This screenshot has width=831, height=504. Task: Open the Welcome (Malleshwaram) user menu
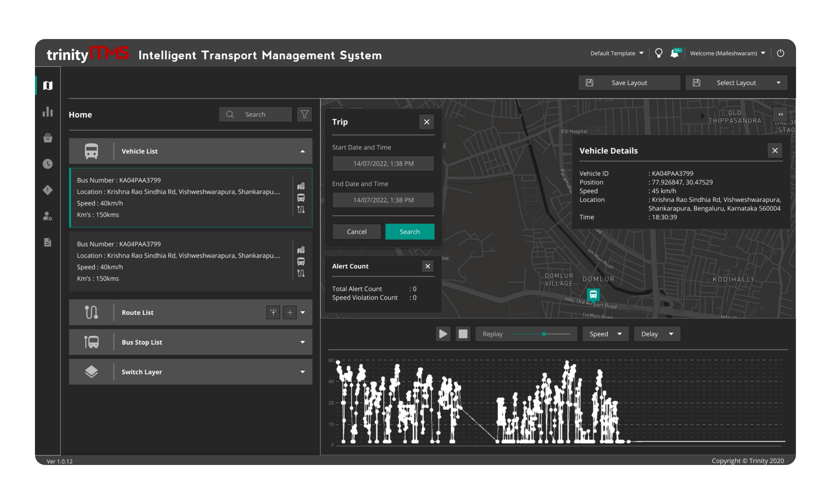[x=728, y=53]
